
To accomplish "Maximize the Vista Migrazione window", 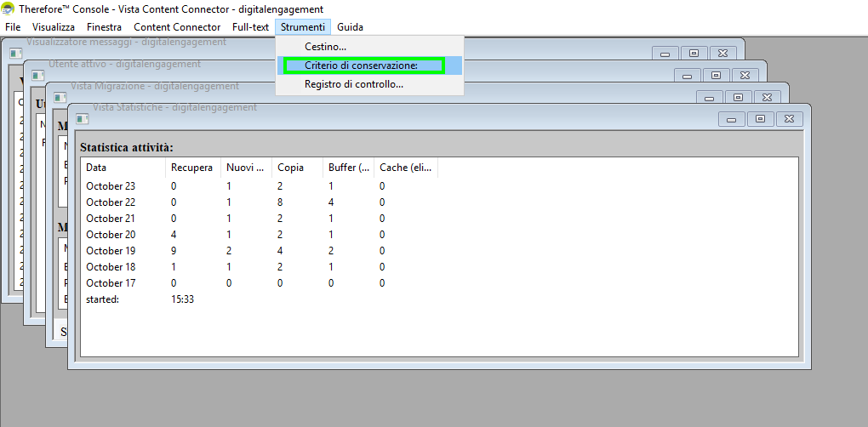I will 739,97.
